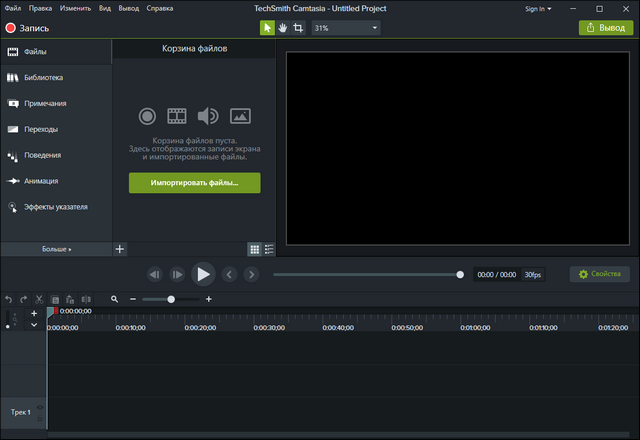Switch media bin to list view
Image resolution: width=640 pixels, height=440 pixels.
click(x=268, y=248)
